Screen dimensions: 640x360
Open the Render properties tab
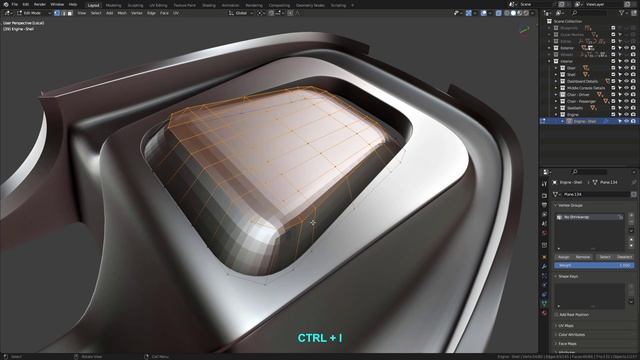544,196
